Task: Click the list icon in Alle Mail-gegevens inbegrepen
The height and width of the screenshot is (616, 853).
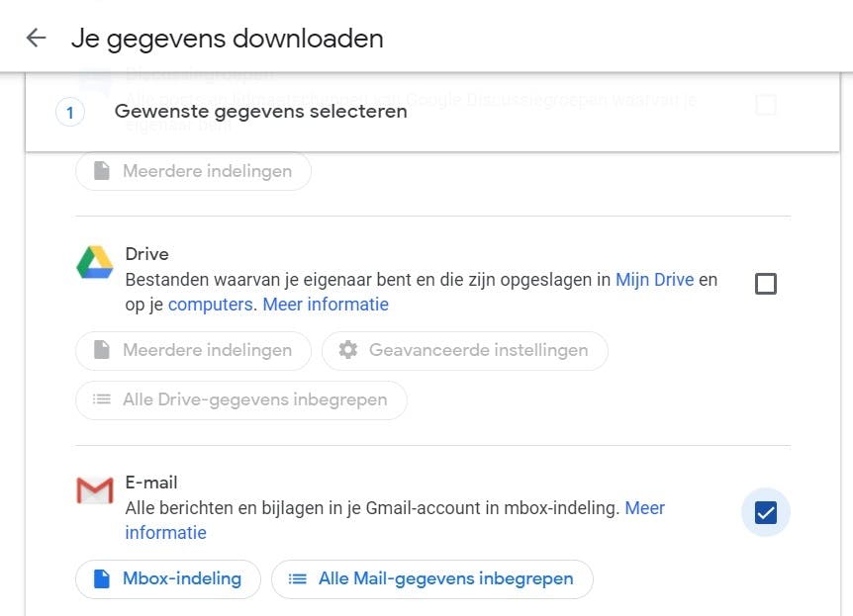Action: [297, 578]
